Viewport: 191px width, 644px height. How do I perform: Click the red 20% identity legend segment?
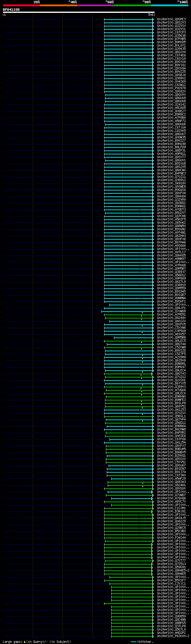point(21,5)
